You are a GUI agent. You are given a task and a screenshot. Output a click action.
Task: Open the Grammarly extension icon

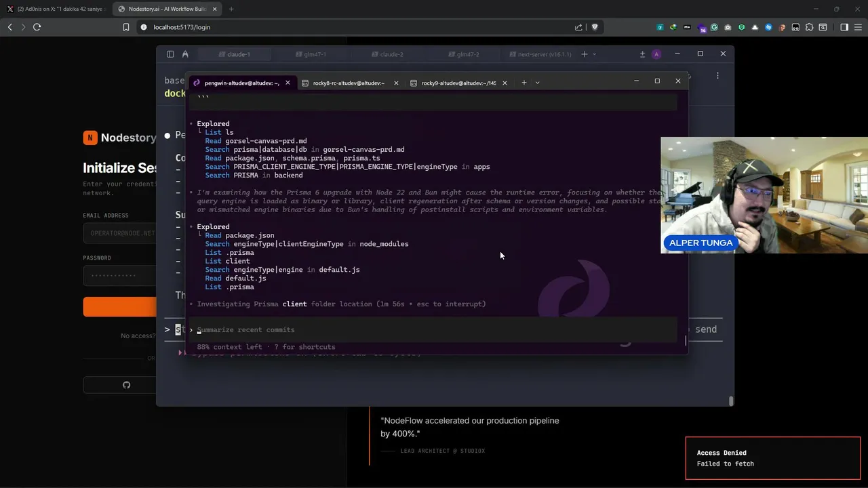coord(714,27)
